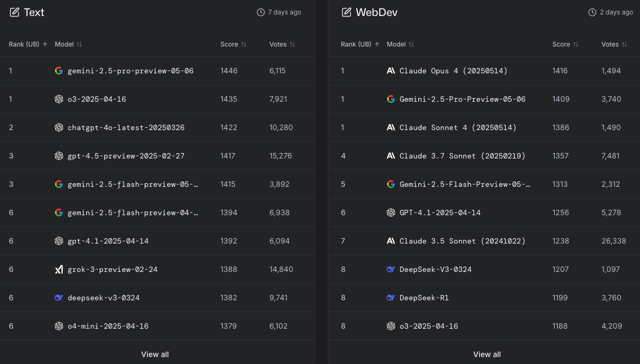Click vote count 15,276 in the Text table
This screenshot has height=364, width=640.
(x=281, y=156)
